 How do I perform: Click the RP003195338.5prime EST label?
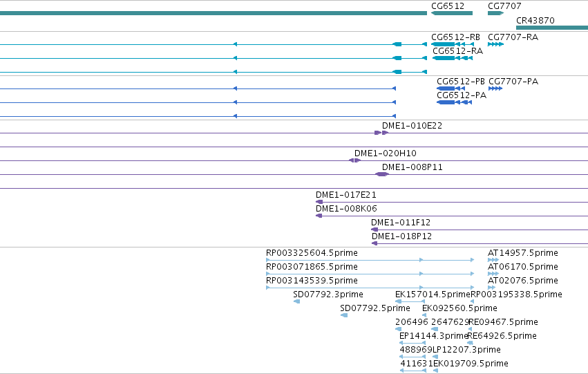(x=516, y=295)
